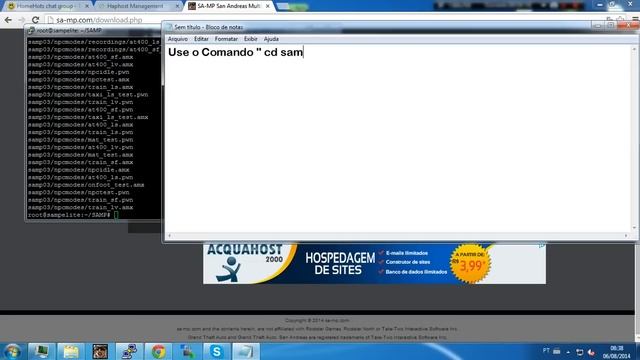The image size is (640, 360).
Task: Click the copyright text in page footer
Action: point(317,320)
